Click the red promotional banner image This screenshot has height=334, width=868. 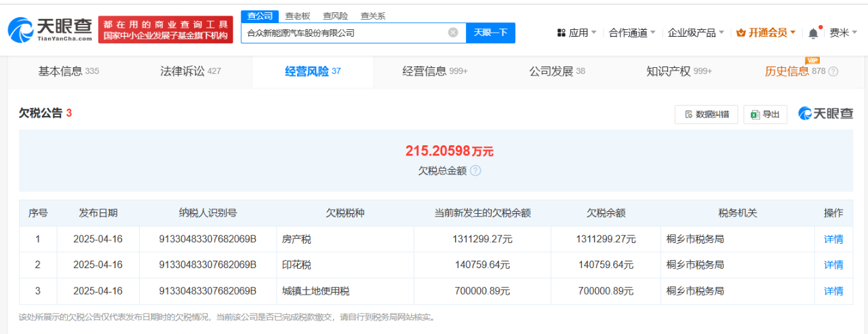tap(165, 29)
